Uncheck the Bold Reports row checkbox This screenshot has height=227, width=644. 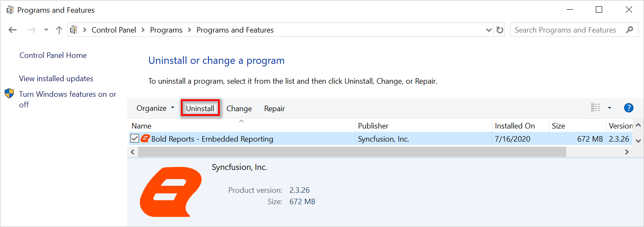point(135,138)
